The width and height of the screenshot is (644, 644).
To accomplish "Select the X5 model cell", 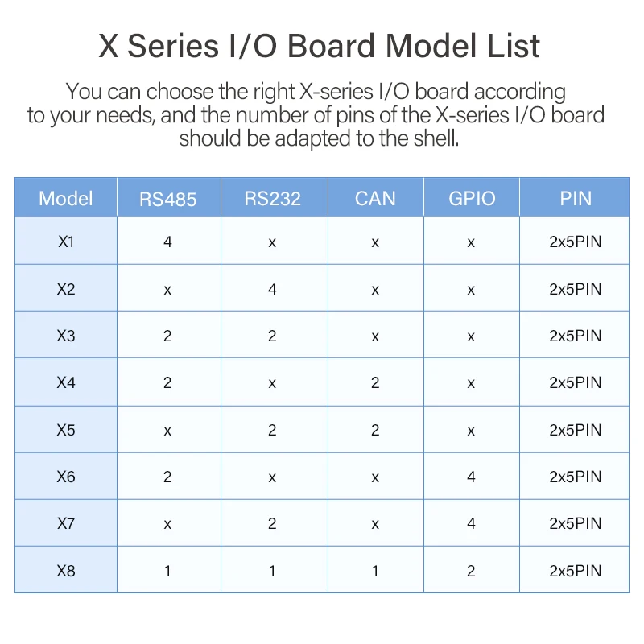I will [x=66, y=430].
